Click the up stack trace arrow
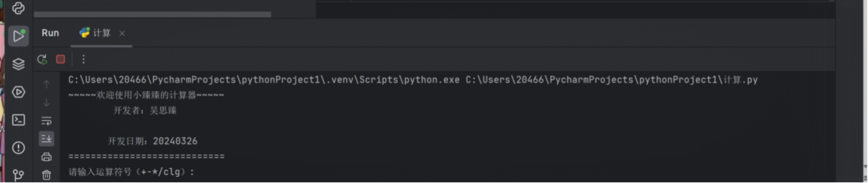The image size is (868, 183). point(46,84)
